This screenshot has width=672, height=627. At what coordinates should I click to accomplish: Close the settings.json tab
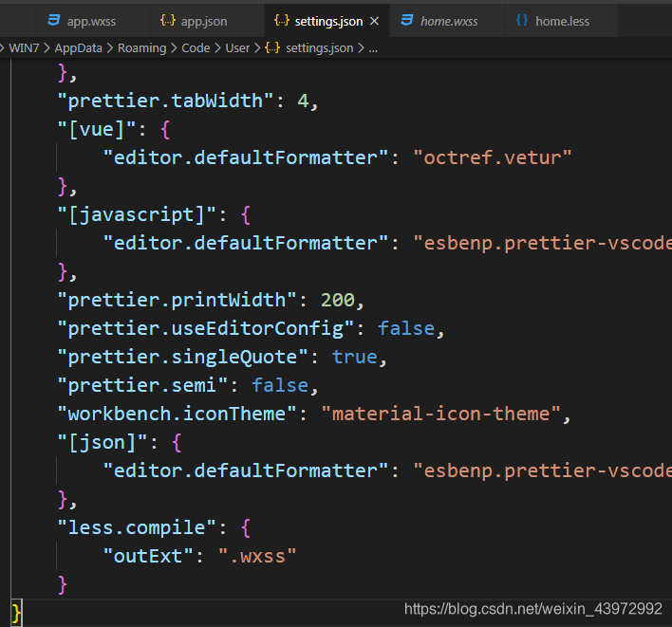pos(374,21)
